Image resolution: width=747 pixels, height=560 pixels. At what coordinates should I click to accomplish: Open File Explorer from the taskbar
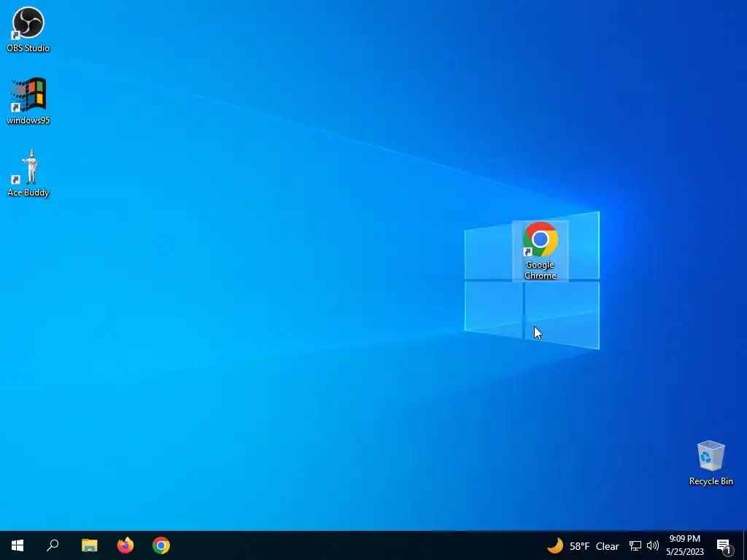[89, 545]
